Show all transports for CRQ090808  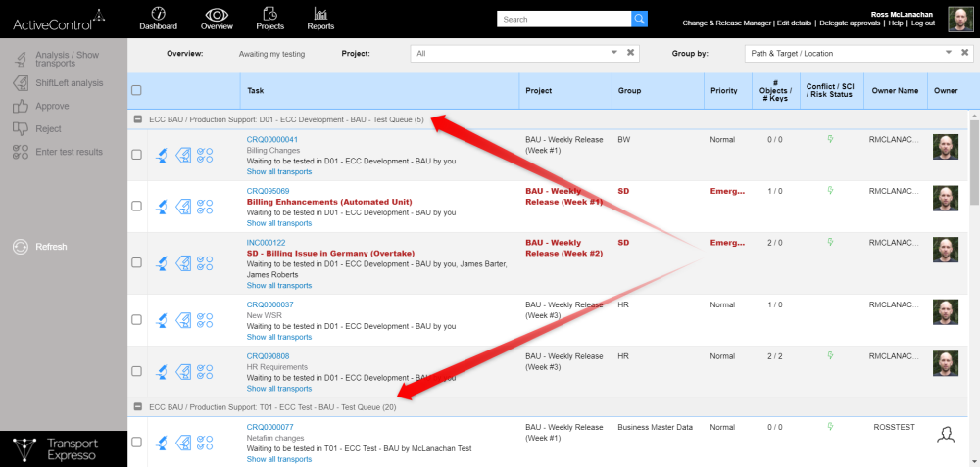point(278,389)
